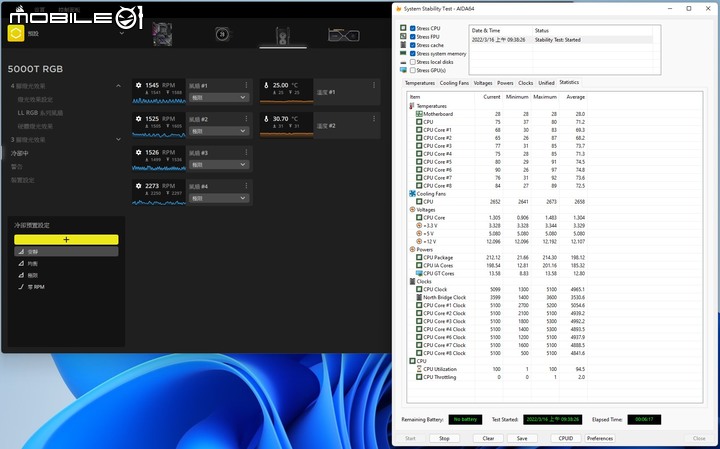
Task: Click the thermometer icon of the 30.70 °C sensor
Action: point(266,118)
